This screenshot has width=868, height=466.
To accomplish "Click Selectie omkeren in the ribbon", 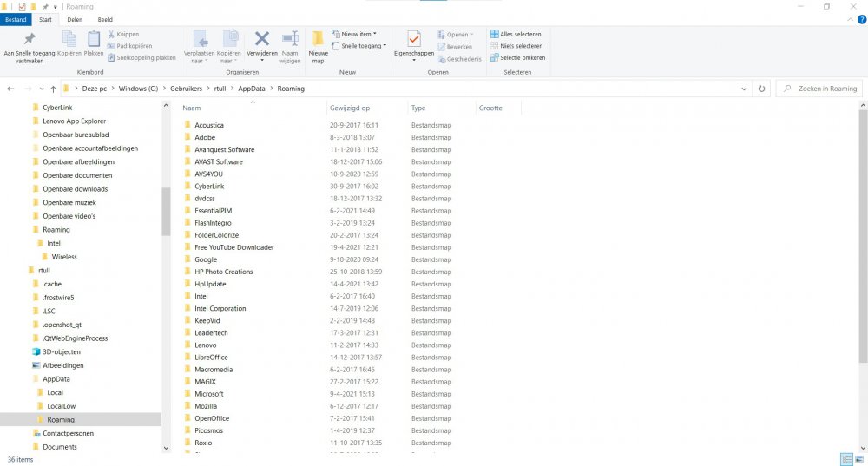I will point(517,57).
